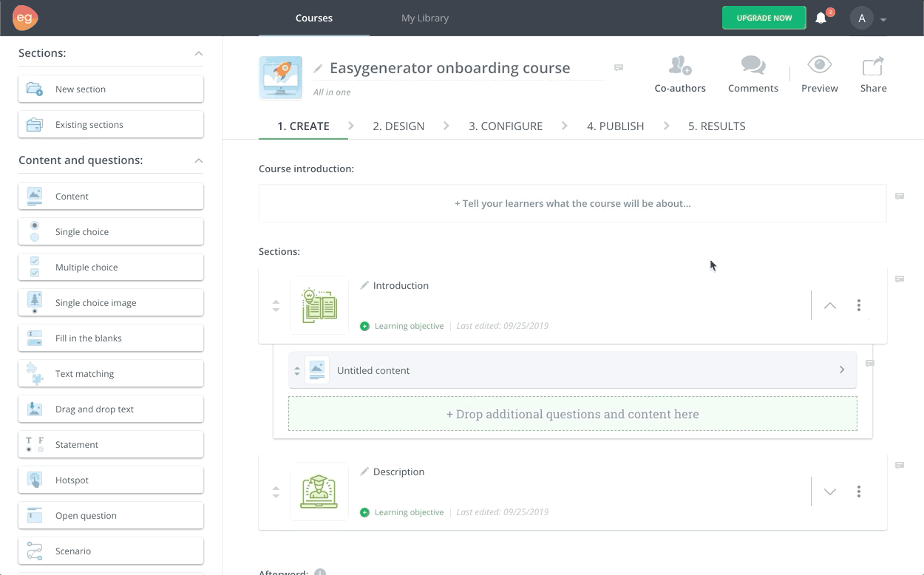Click the comment icon beside Introduction section
The height and width of the screenshot is (575, 924).
point(900,279)
